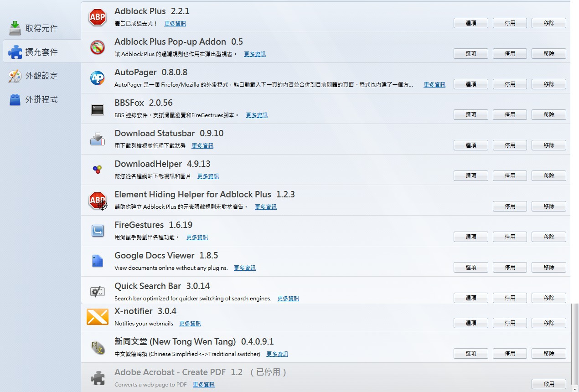
Task: Open 更多資訊 link for DownloadHelper
Action: point(208,176)
